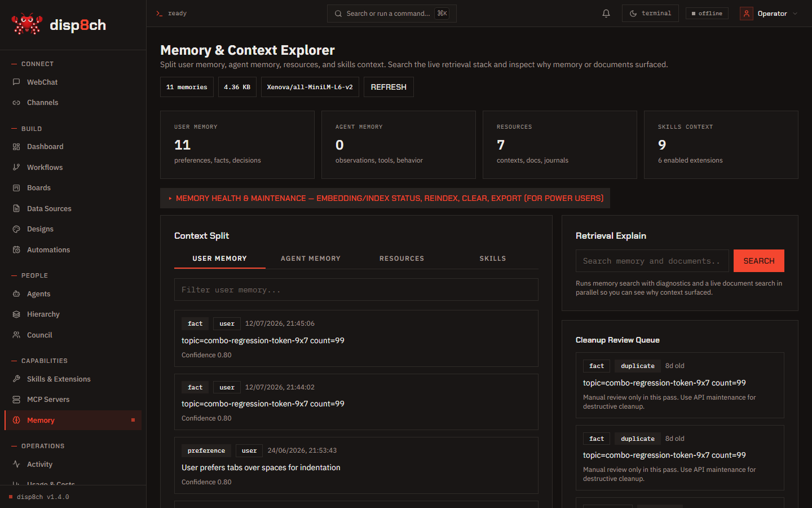Image resolution: width=812 pixels, height=508 pixels.
Task: Focus the Search or run a command box
Action: click(392, 14)
